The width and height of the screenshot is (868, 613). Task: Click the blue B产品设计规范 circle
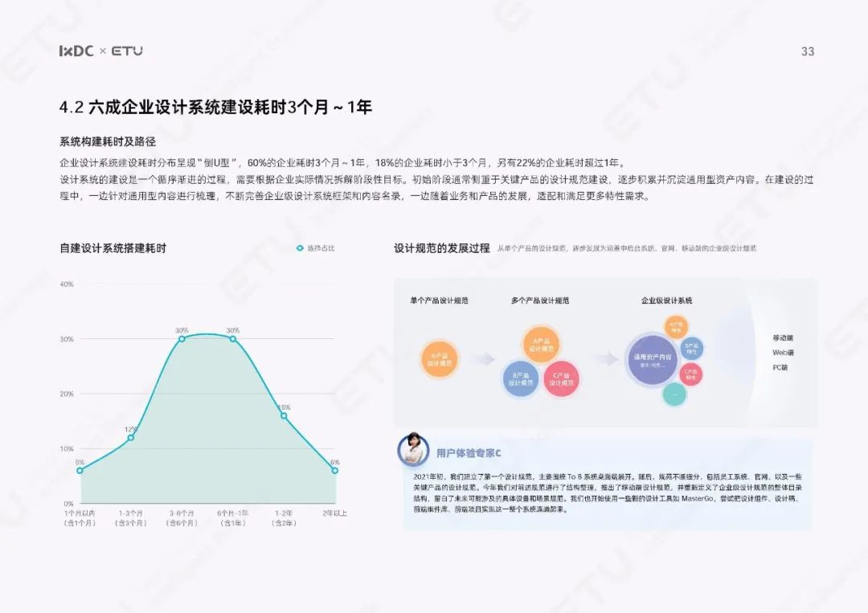click(520, 379)
